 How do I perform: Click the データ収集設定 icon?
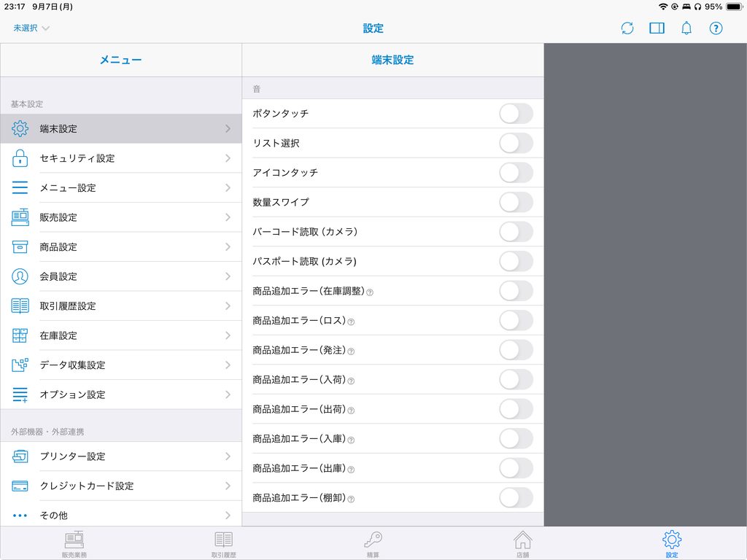[20, 365]
